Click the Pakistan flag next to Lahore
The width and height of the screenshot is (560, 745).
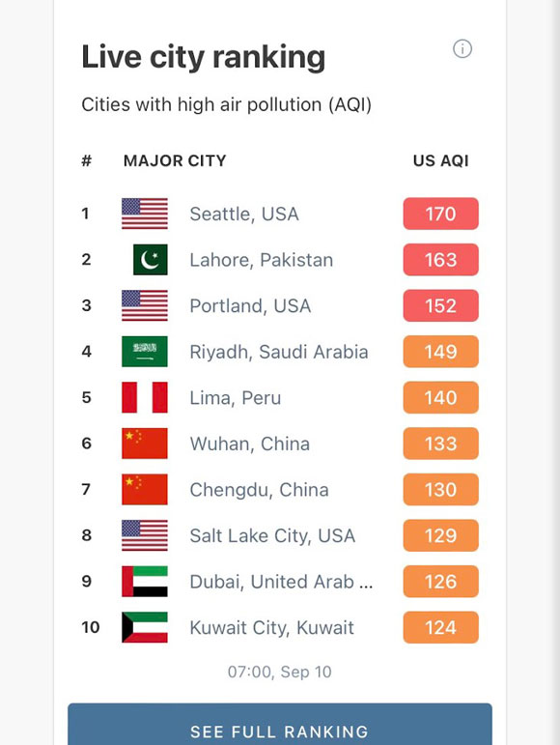151,260
